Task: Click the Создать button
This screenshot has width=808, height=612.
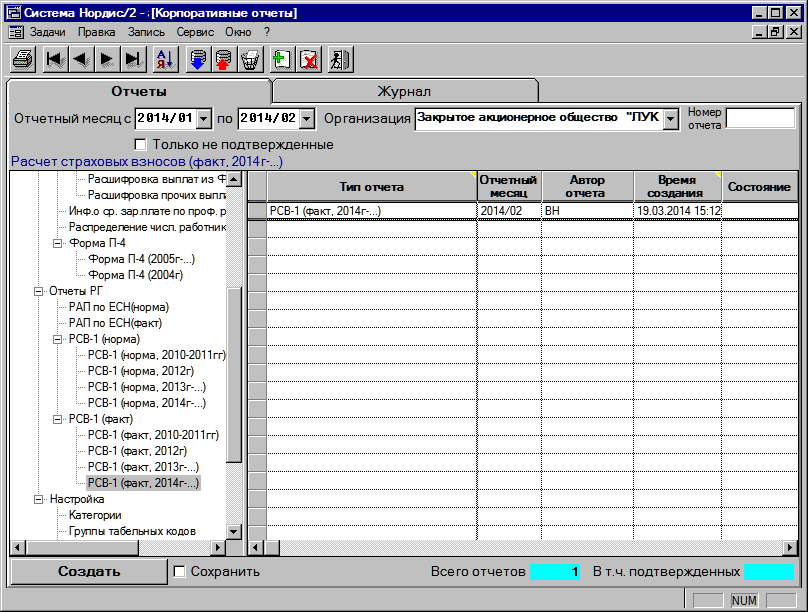Action: tap(89, 571)
